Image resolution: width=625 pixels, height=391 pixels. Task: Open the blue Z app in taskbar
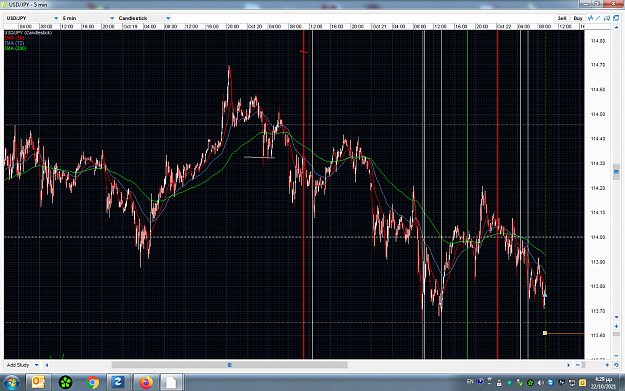pos(118,383)
